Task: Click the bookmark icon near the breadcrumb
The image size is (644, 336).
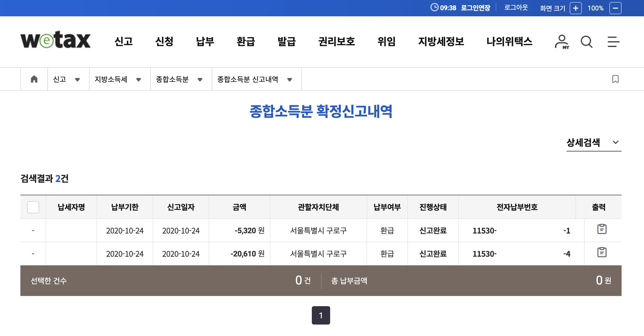Action: (615, 79)
